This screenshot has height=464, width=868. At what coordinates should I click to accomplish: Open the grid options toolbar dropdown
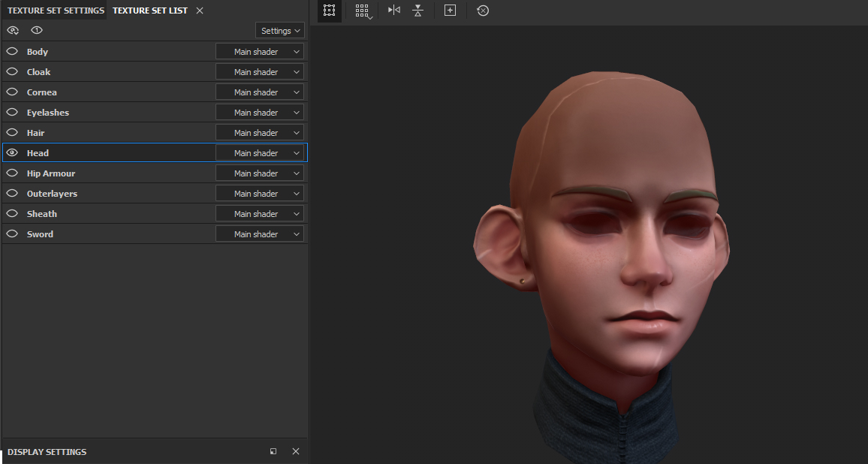(363, 11)
